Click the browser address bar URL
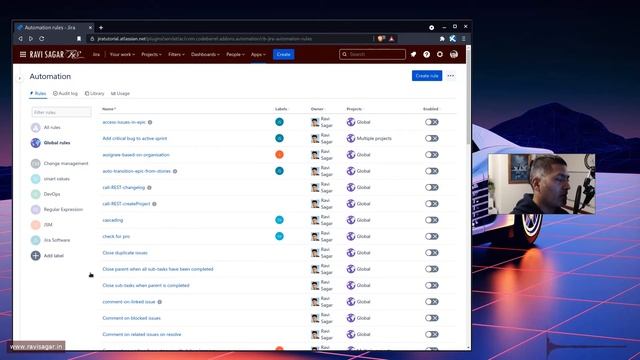The width and height of the screenshot is (640, 360). 205,39
